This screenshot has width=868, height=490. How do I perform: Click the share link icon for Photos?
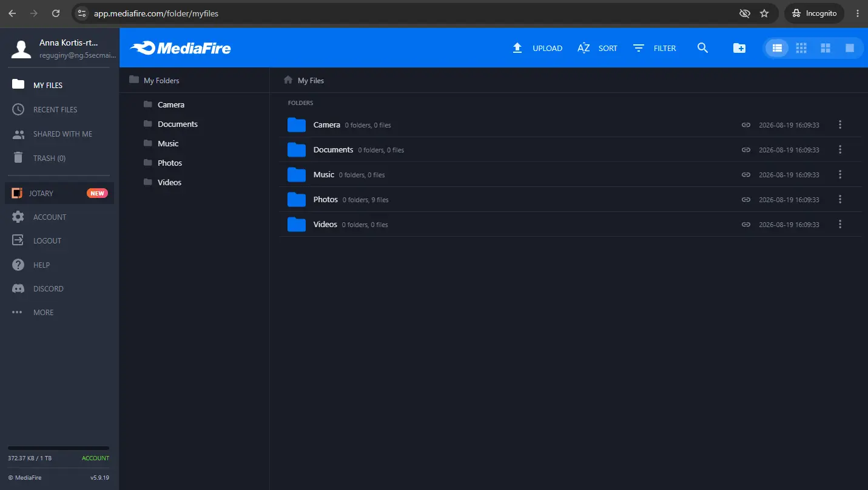(x=746, y=200)
